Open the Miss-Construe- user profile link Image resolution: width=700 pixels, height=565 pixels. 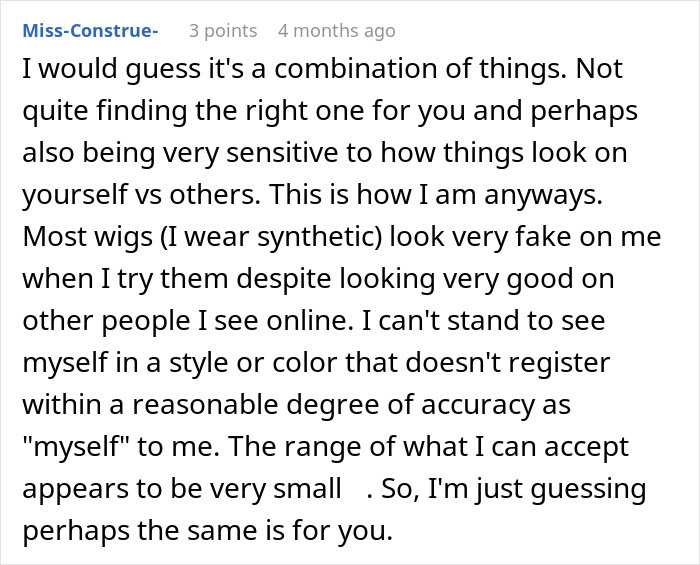tap(89, 31)
